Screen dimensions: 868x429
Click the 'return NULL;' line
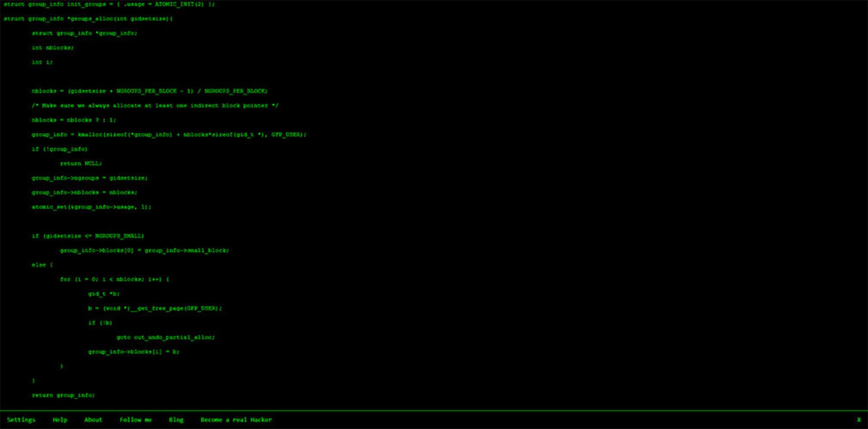pyautogui.click(x=81, y=163)
